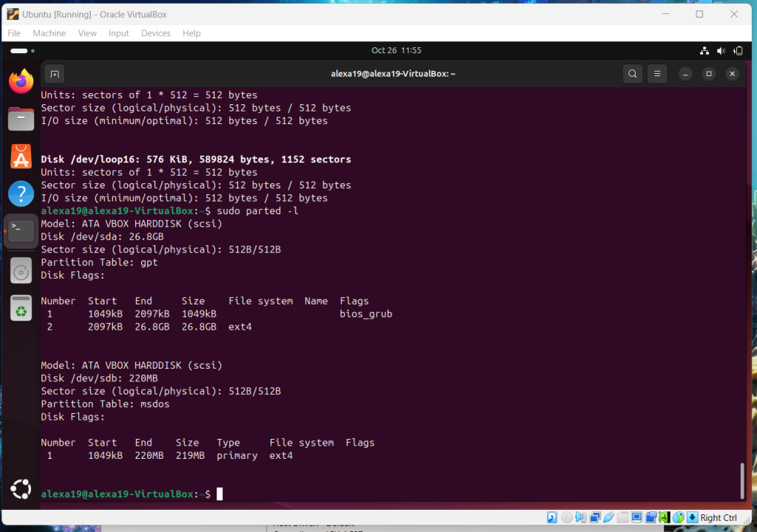This screenshot has height=532, width=757.
Task: Open the VirtualBox Devices menu
Action: click(x=155, y=33)
